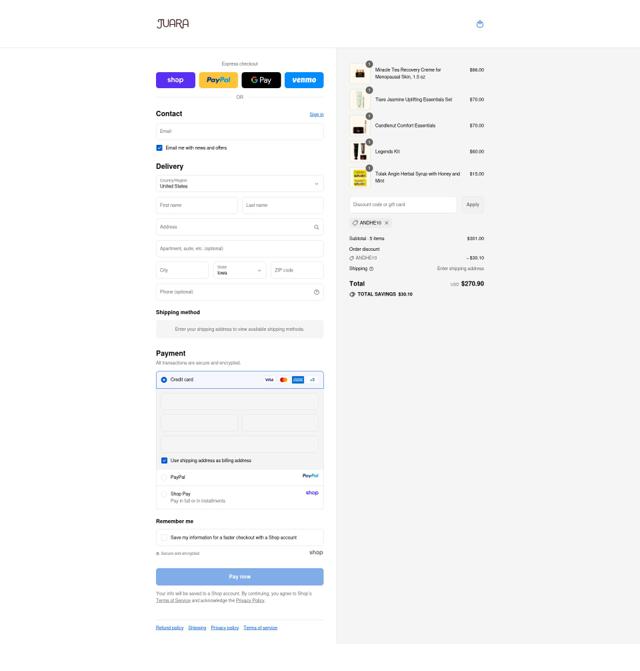Open the Shipping footer link
The height and width of the screenshot is (671, 640).
click(197, 628)
